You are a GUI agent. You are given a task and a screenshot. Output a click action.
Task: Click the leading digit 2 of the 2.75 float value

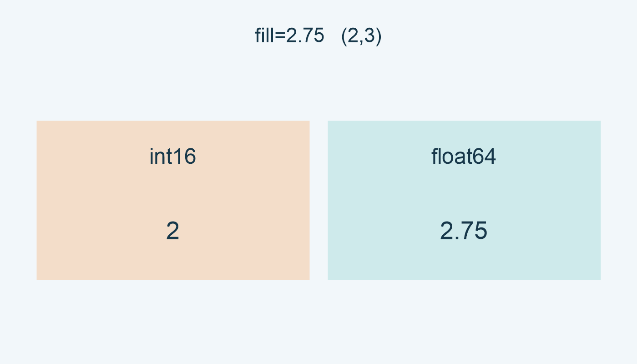pyautogui.click(x=446, y=231)
